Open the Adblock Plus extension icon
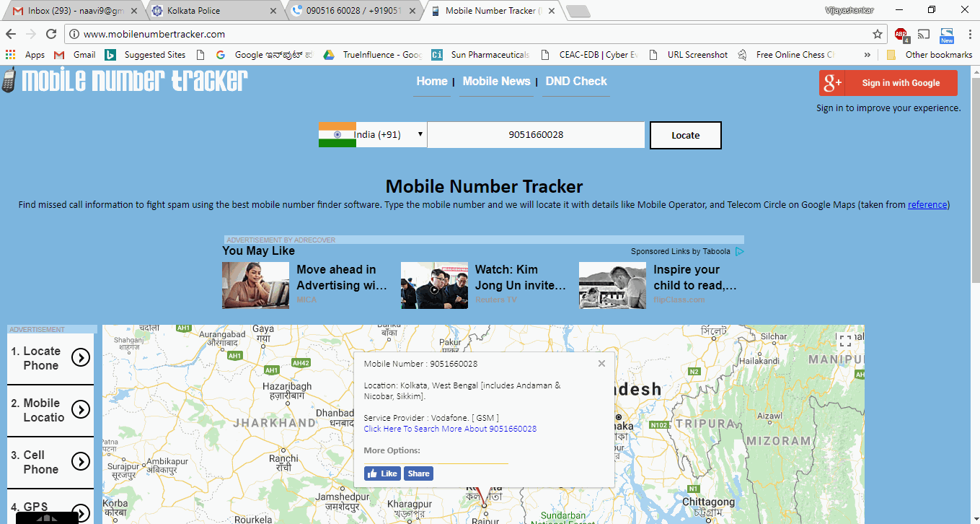This screenshot has height=524, width=980. 901,34
